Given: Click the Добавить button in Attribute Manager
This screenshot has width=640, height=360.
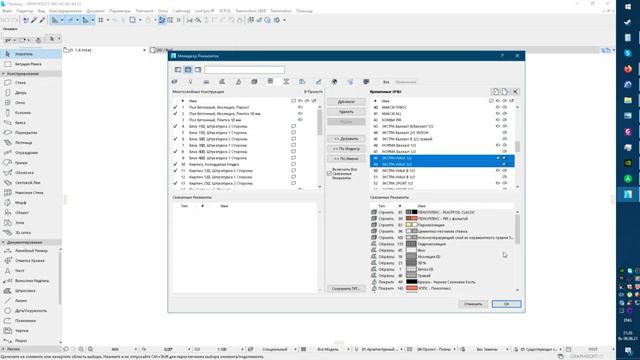Looking at the screenshot, I should pos(346,102).
